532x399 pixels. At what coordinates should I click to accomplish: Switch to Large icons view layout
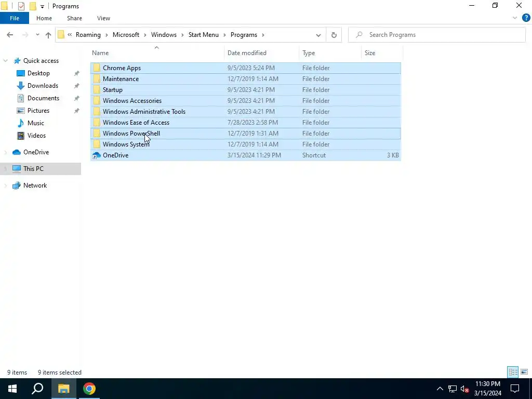(524, 372)
